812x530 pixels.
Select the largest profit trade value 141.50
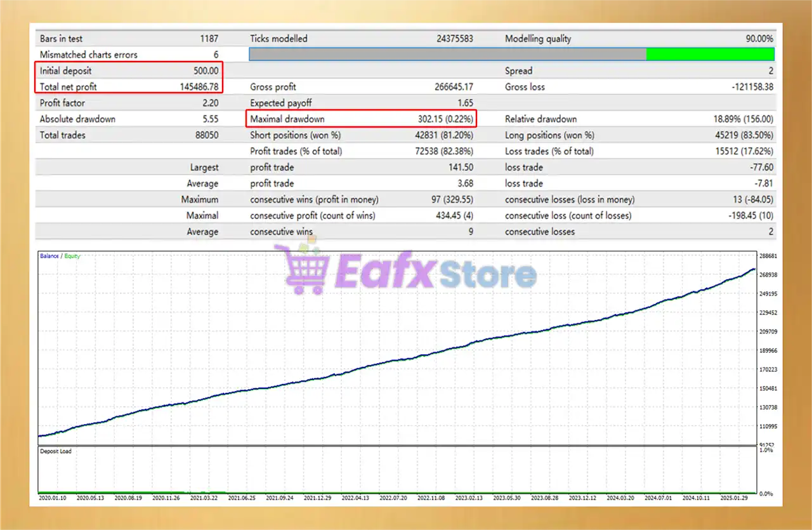coord(460,168)
